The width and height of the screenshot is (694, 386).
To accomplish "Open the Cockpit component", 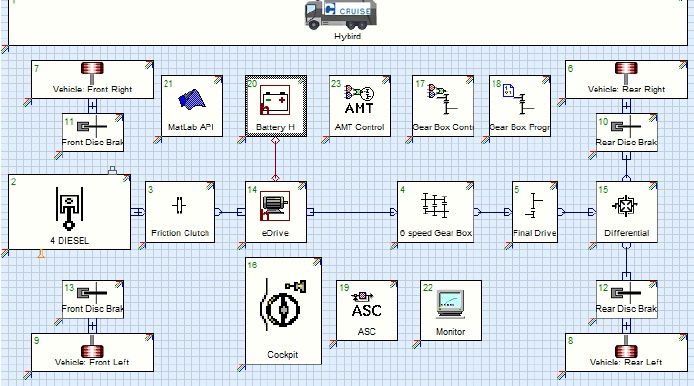I will pyautogui.click(x=283, y=311).
